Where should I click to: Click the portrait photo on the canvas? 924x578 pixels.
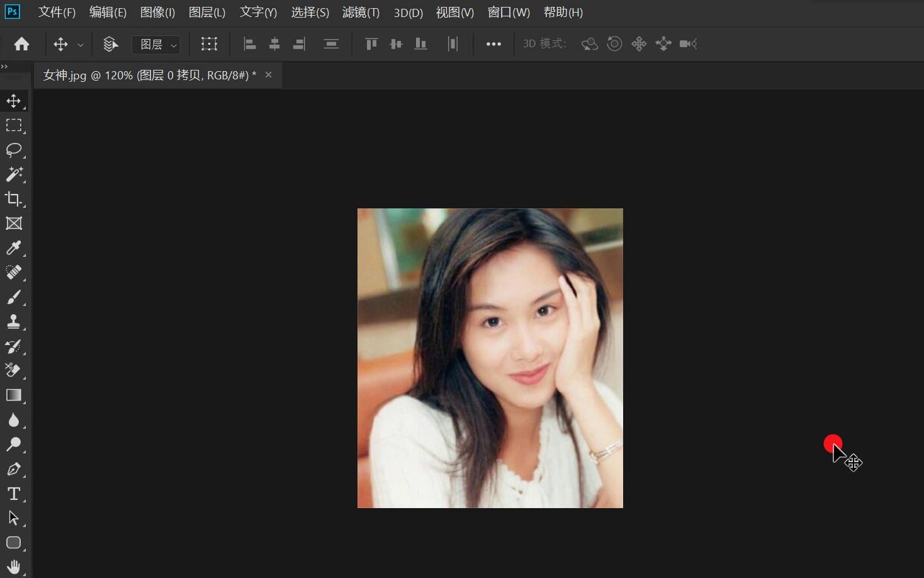coord(490,358)
